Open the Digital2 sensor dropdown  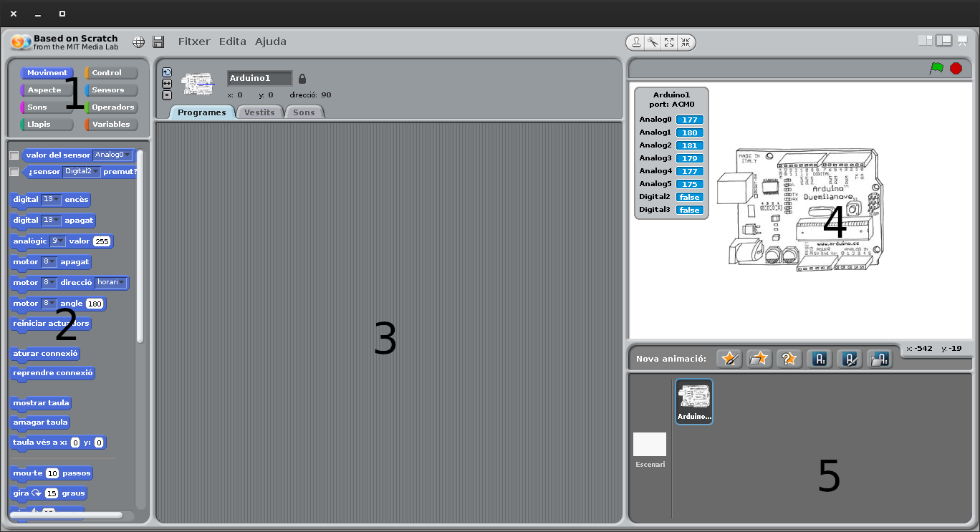(82, 171)
